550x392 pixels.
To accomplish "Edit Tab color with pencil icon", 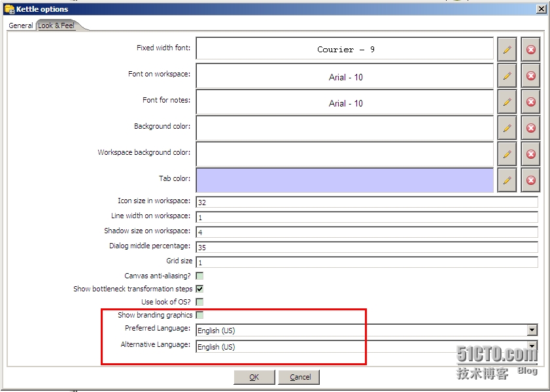I will click(x=507, y=180).
